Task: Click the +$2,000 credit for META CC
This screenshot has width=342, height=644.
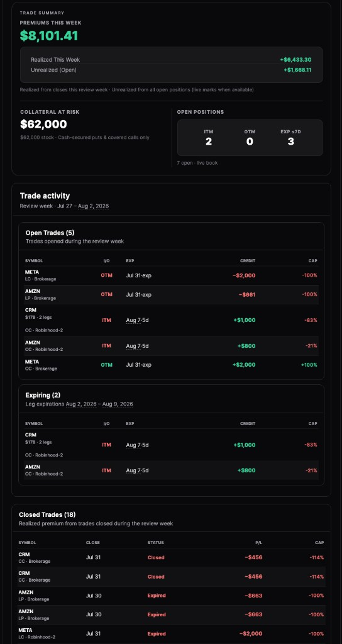Action: pyautogui.click(x=244, y=365)
